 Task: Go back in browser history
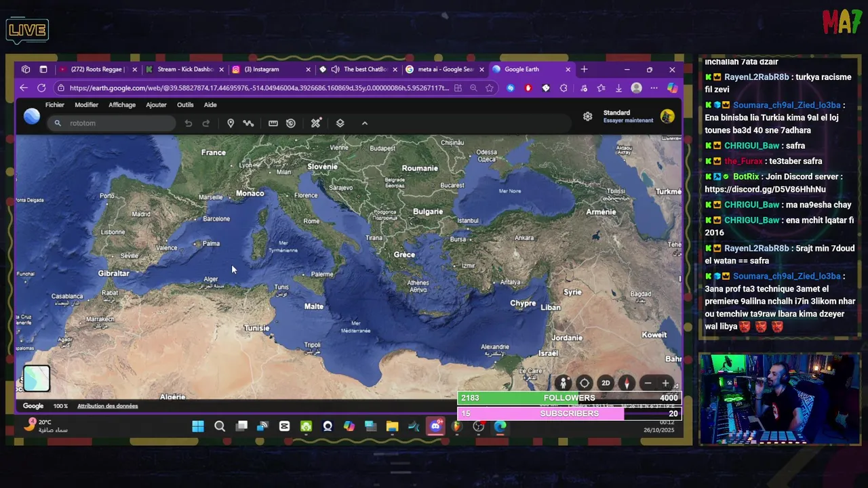click(24, 88)
